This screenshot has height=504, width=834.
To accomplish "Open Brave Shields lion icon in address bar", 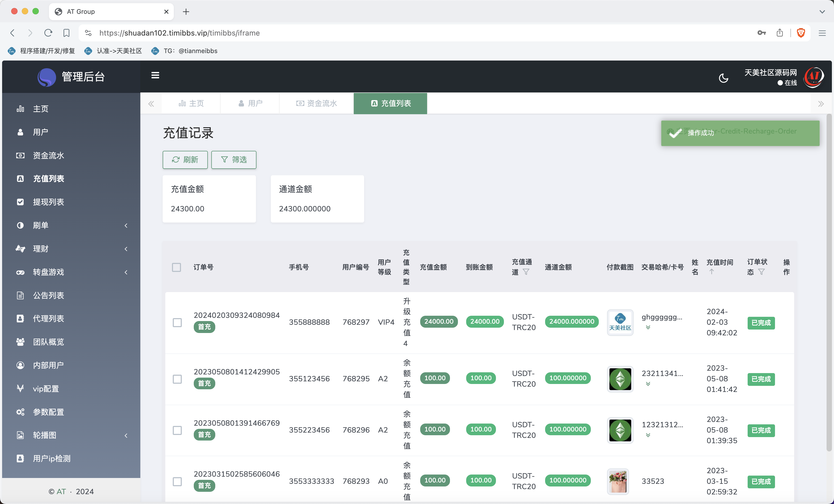I will click(801, 33).
